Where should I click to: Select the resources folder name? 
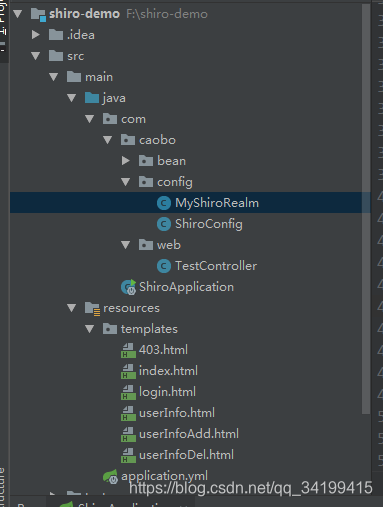(x=131, y=308)
